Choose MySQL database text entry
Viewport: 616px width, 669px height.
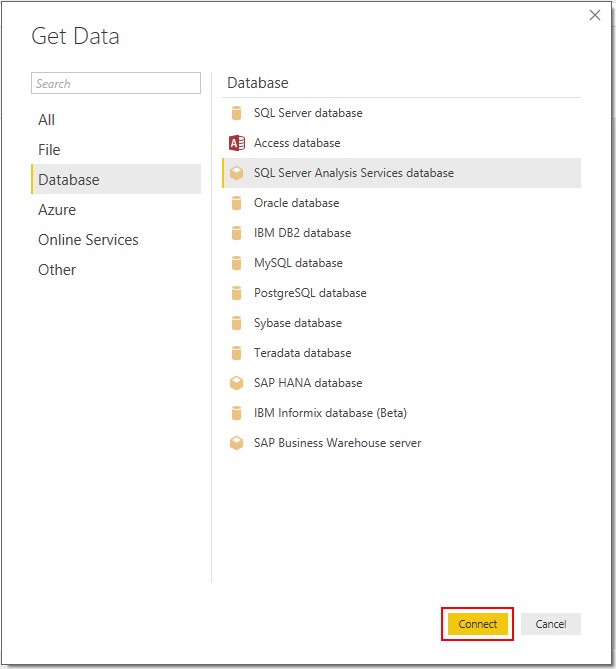point(299,263)
